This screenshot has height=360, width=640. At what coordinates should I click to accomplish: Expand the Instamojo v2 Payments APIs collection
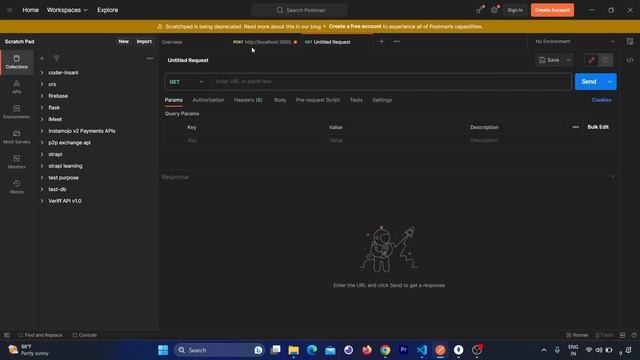pyautogui.click(x=42, y=131)
